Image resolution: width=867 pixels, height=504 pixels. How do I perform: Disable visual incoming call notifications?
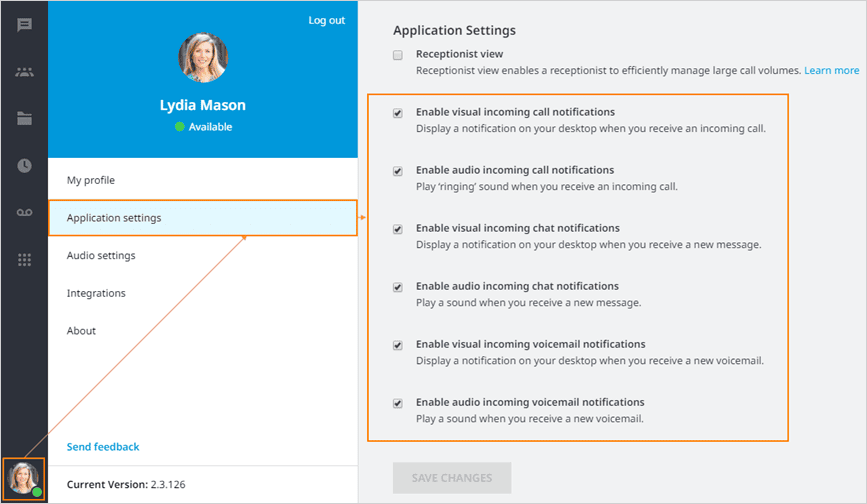[398, 113]
